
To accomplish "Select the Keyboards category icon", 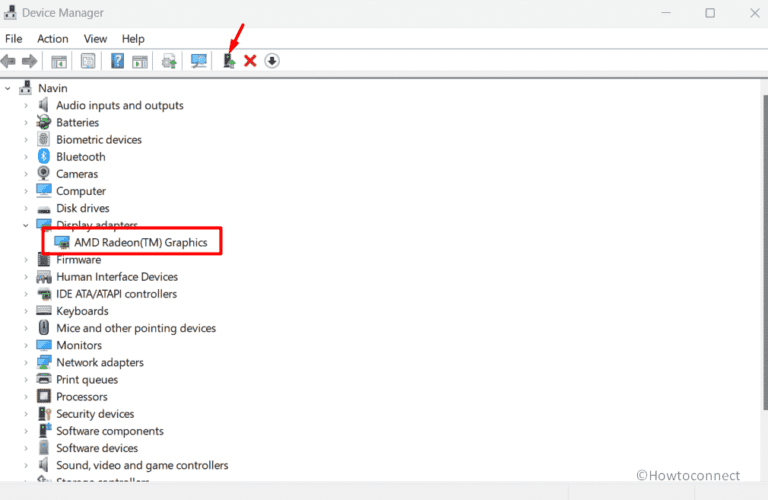I will [x=44, y=310].
